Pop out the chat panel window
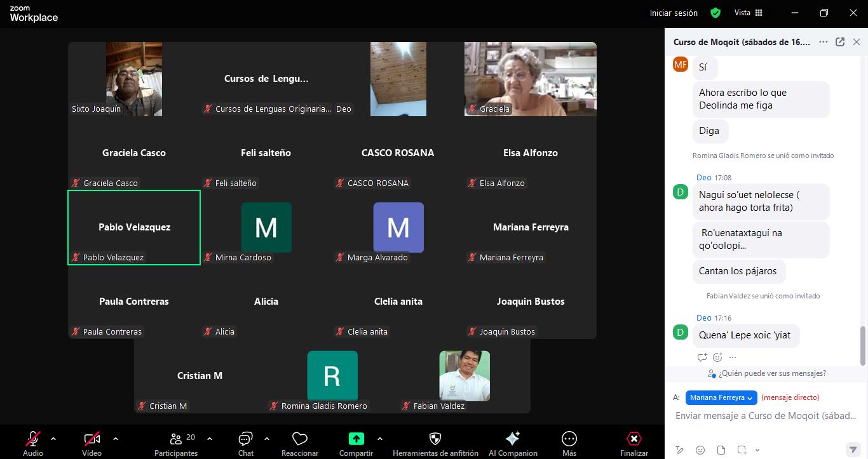 840,42
